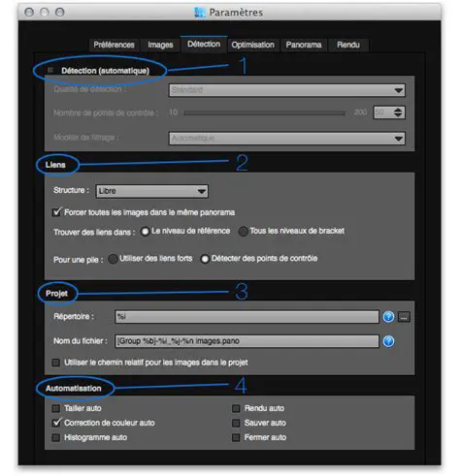Open the Qualité de détection dropdown

pyautogui.click(x=286, y=90)
